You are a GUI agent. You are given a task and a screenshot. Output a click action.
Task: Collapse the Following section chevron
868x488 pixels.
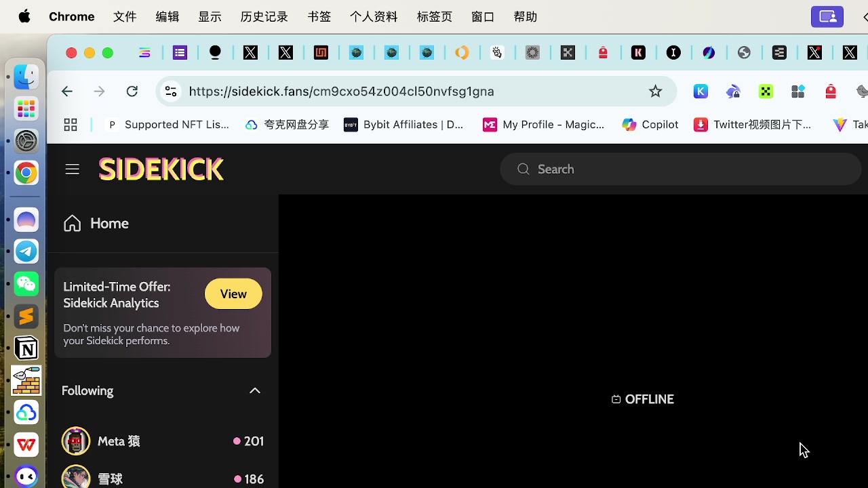(x=255, y=390)
